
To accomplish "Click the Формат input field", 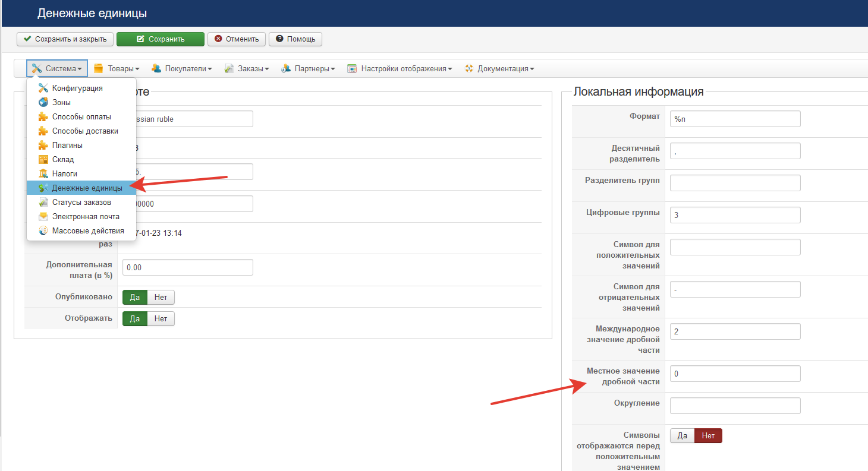I will coord(735,119).
